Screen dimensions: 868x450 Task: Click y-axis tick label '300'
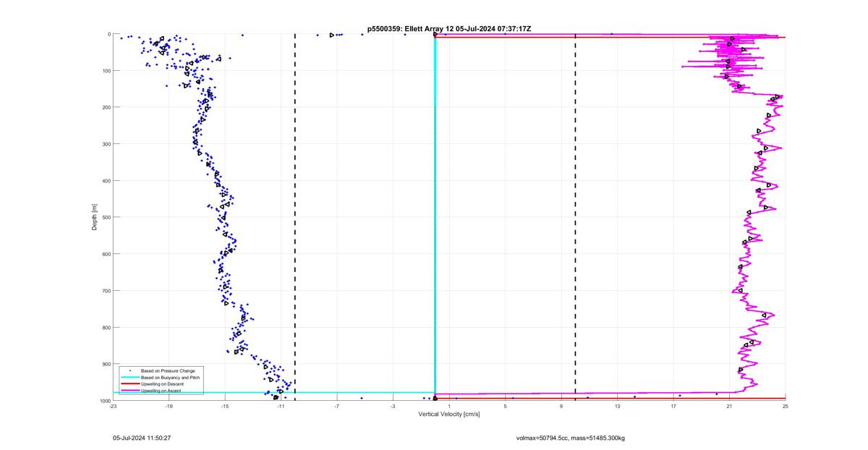pyautogui.click(x=106, y=144)
